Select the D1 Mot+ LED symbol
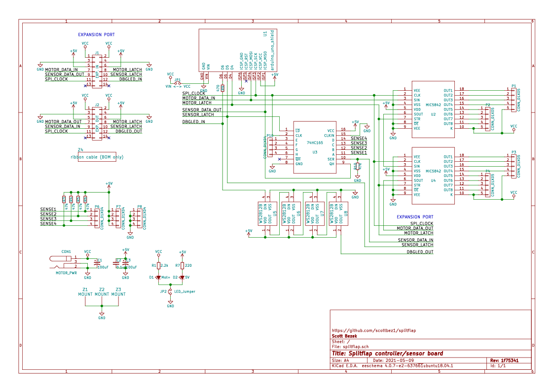 pos(158,278)
